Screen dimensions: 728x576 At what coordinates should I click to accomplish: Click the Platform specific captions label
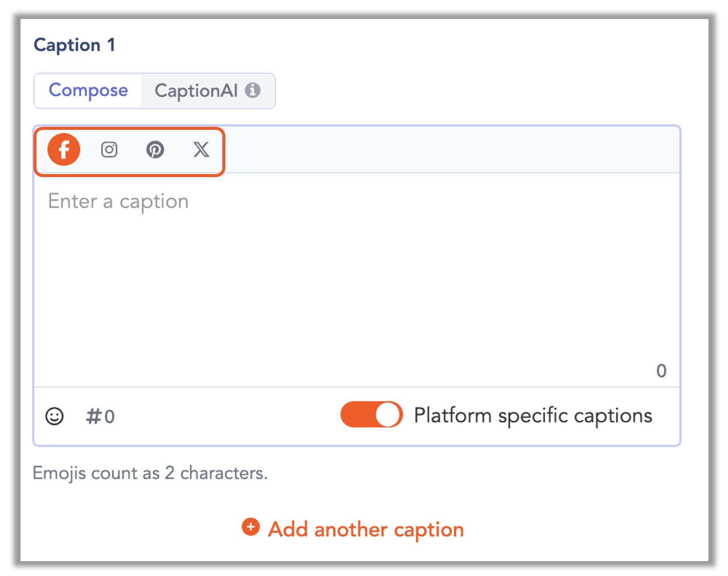[x=533, y=415]
